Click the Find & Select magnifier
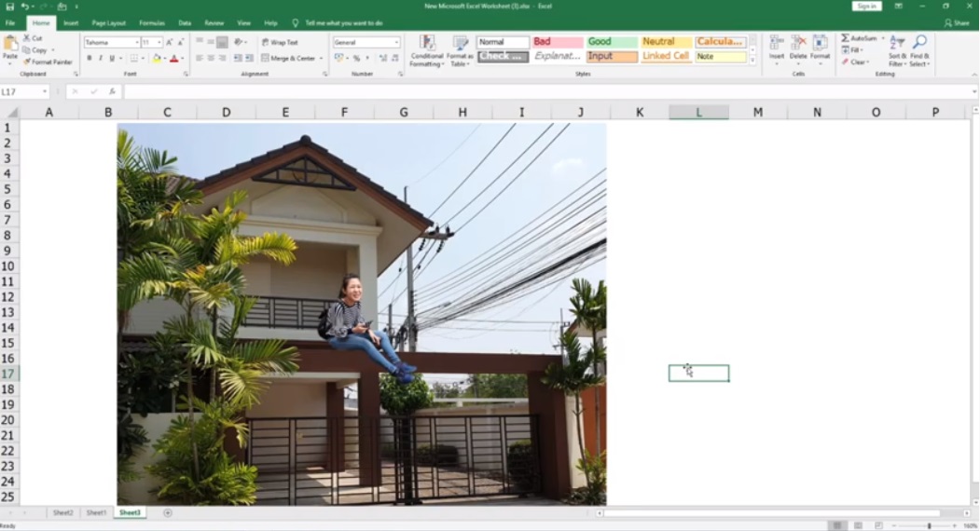Screen dimensions: 980x531 (x=919, y=49)
